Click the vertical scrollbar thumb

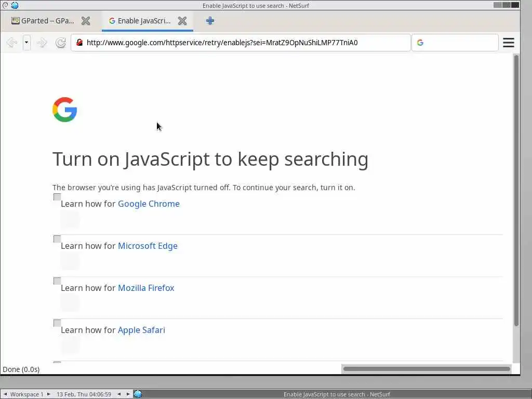(516, 190)
